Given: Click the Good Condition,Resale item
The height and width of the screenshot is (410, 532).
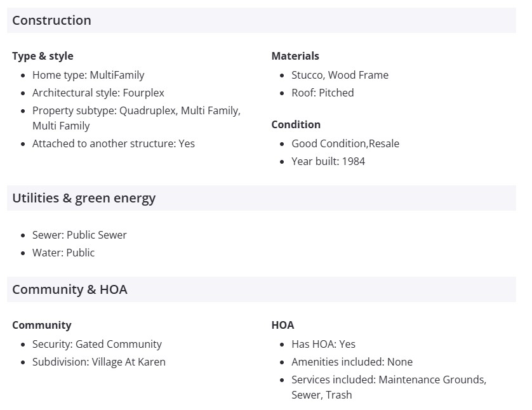Looking at the screenshot, I should pyautogui.click(x=345, y=143).
